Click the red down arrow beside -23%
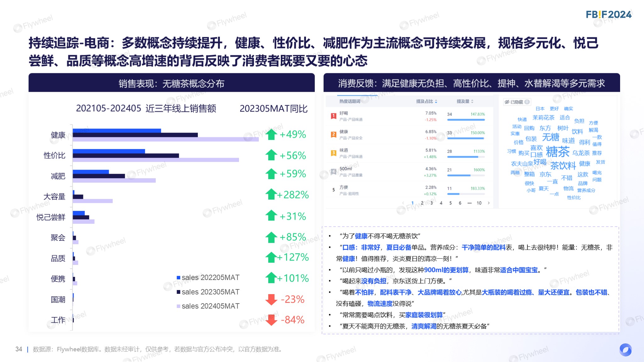This screenshot has width=644, height=362. pyautogui.click(x=271, y=299)
